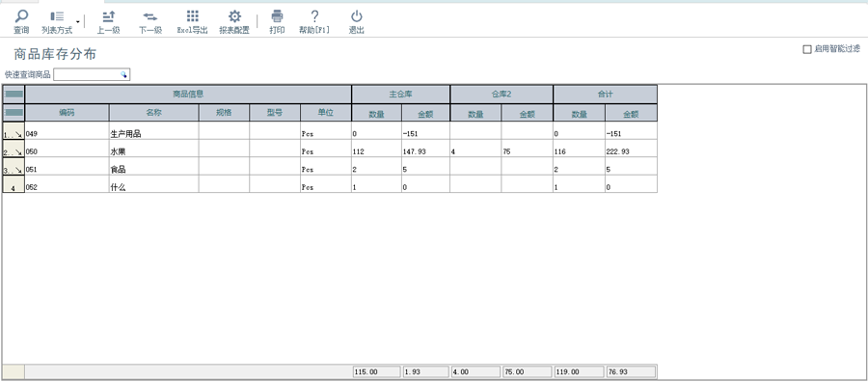
Task: Click the 名称 column header
Action: (154, 113)
